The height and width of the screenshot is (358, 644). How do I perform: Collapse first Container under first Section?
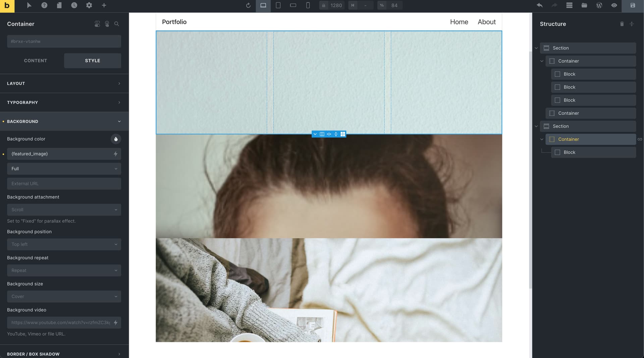point(541,61)
